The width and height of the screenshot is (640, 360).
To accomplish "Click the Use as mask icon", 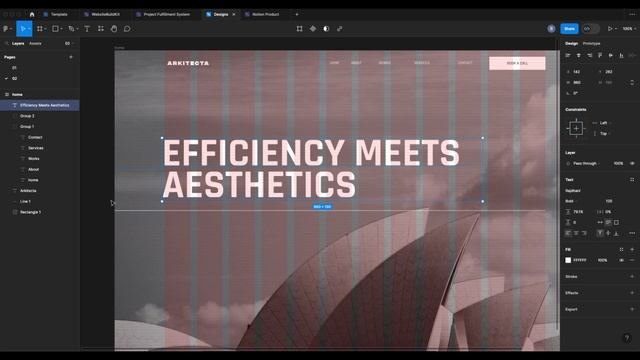I will [326, 29].
